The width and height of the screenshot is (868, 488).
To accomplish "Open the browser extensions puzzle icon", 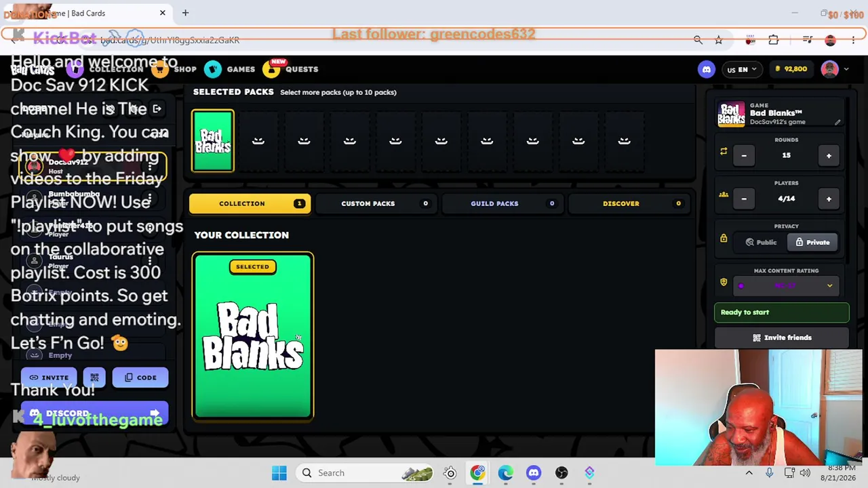I will (774, 40).
